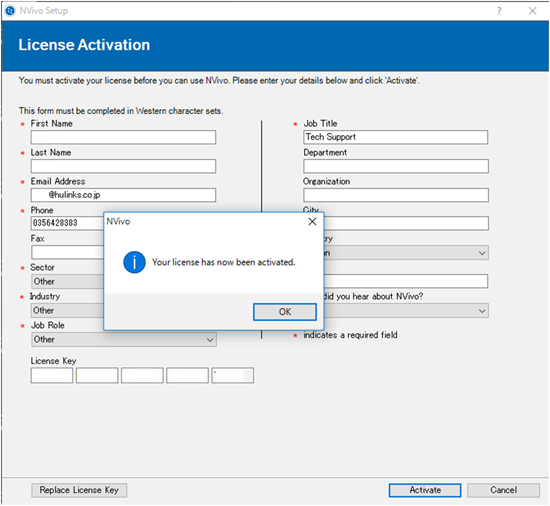Image resolution: width=550 pixels, height=506 pixels.
Task: Click the Replace License Key button
Action: coord(79,490)
